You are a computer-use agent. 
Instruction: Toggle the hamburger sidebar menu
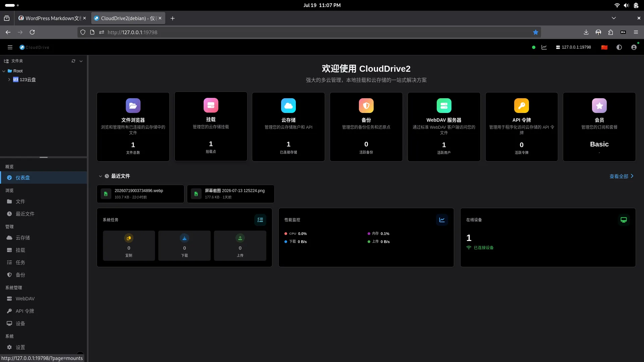pyautogui.click(x=10, y=47)
